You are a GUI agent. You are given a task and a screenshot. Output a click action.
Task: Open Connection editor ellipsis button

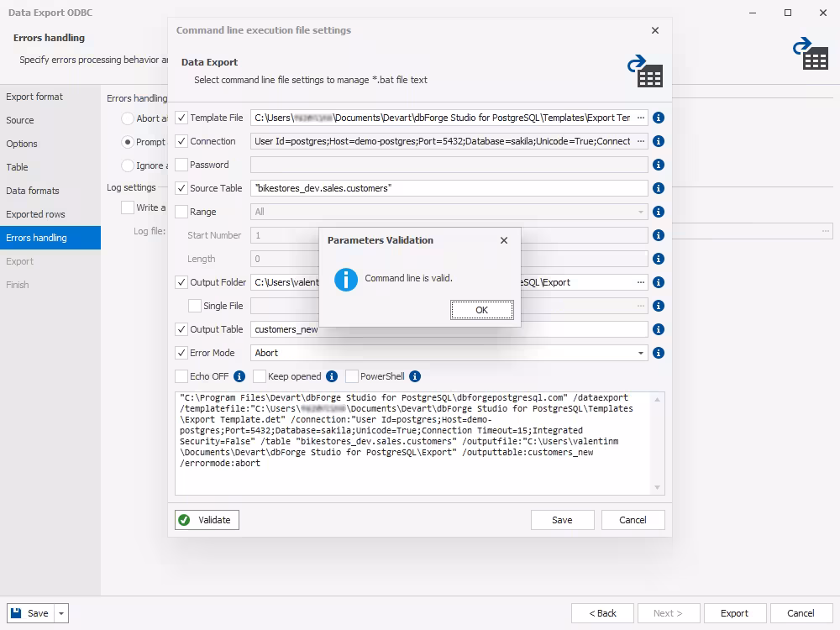pyautogui.click(x=641, y=141)
